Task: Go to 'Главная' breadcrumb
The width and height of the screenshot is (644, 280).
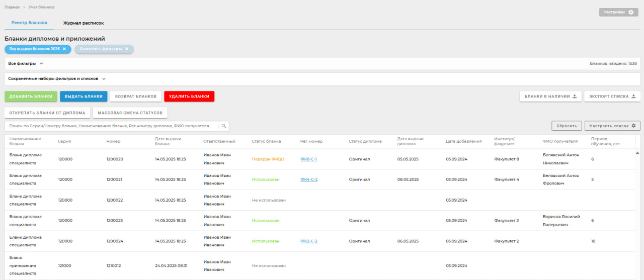Action: 12,7
